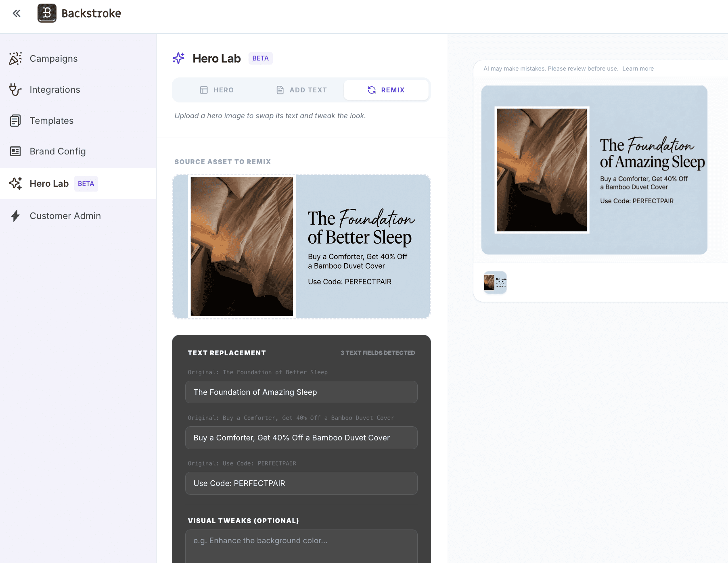Switch to the ADD TEXT tab
728x563 pixels.
301,90
